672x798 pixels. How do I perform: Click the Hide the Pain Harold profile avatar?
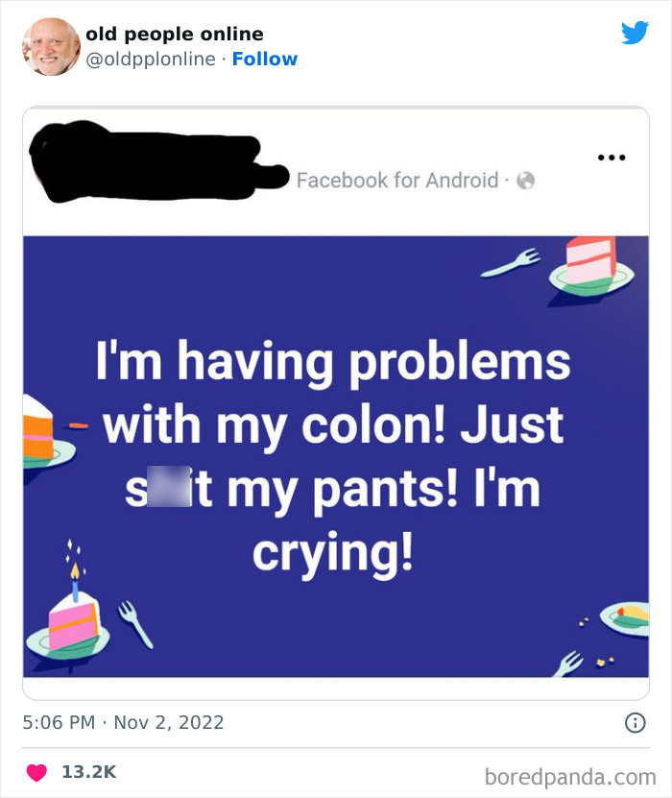50,45
